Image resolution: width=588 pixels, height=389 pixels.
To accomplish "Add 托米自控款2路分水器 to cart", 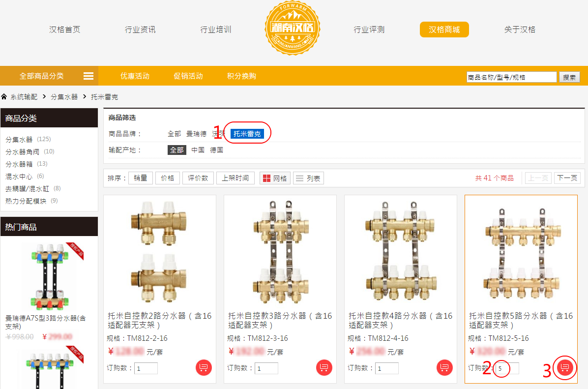I will [x=204, y=368].
